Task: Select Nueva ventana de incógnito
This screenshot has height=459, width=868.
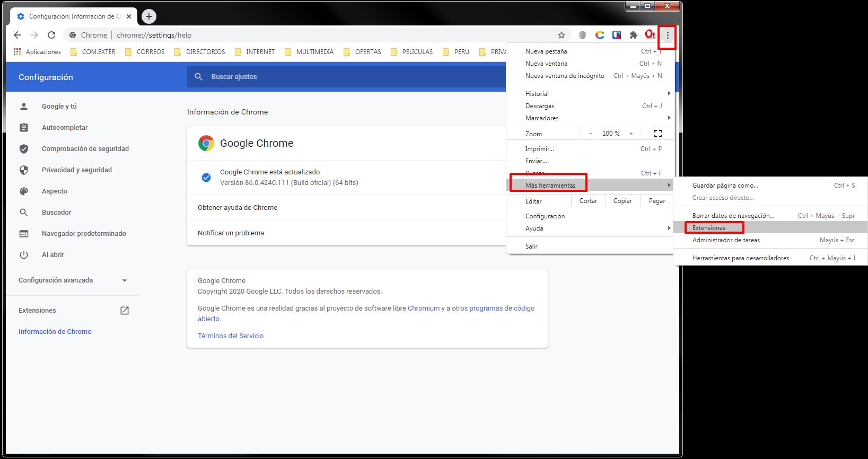Action: 590,76
